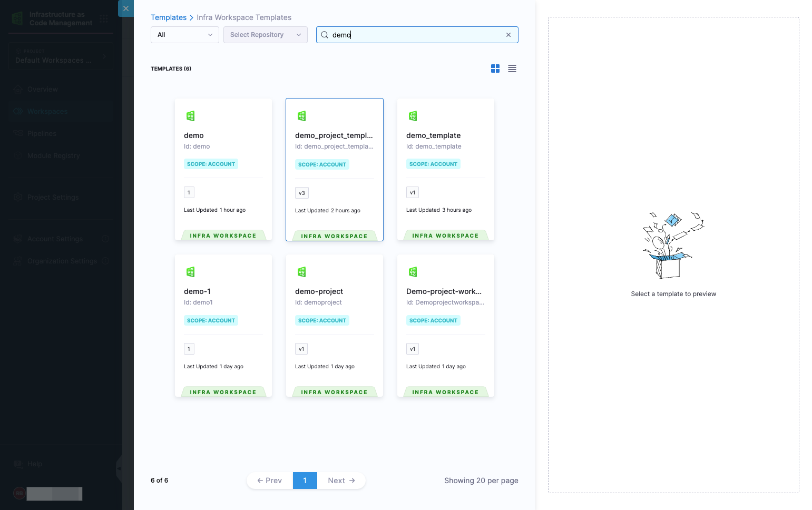
Task: Open v3 version selector on demo_project_template
Action: coord(302,193)
